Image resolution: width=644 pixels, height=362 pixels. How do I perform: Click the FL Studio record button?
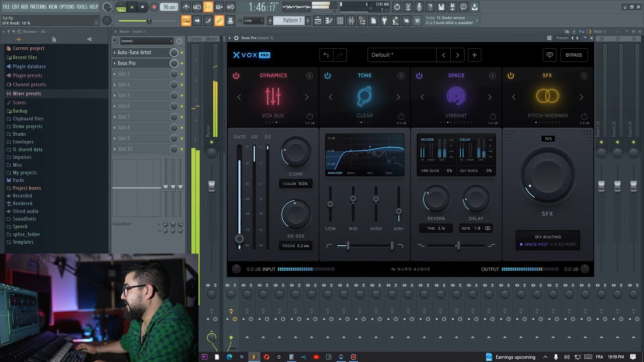click(154, 7)
